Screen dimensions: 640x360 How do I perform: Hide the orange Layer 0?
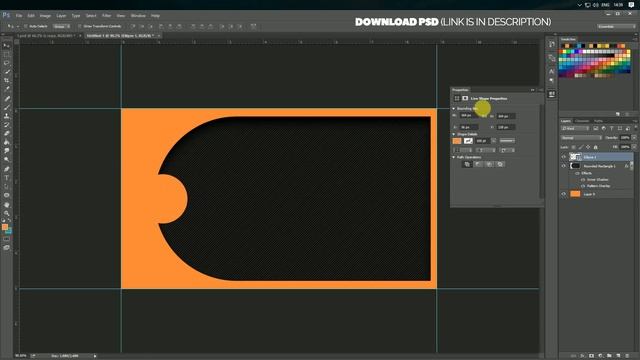(x=564, y=194)
